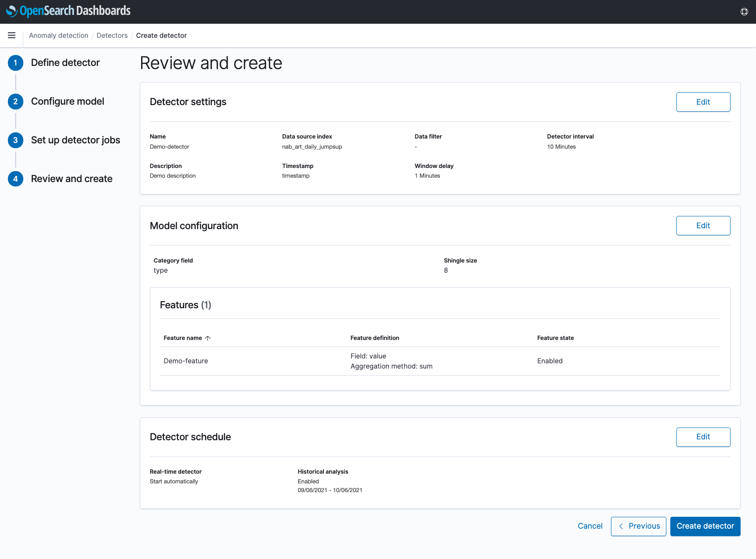Screen dimensions: 756x559
Task: Click the Create detector button
Action: (705, 526)
